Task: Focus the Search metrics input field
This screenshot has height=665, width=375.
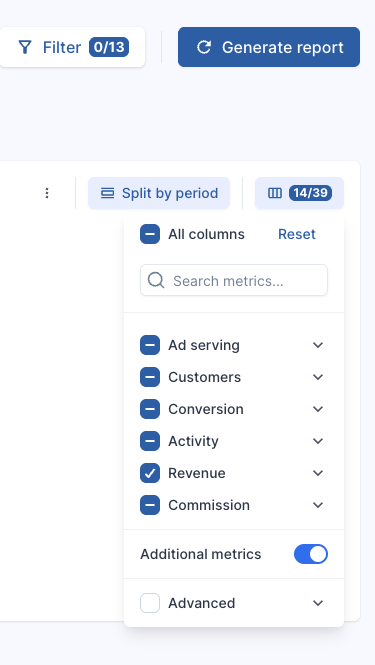Action: 234,280
